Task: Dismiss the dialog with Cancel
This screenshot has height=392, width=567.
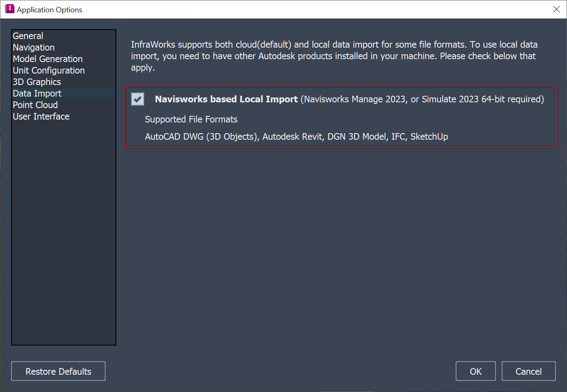Action: (x=528, y=371)
